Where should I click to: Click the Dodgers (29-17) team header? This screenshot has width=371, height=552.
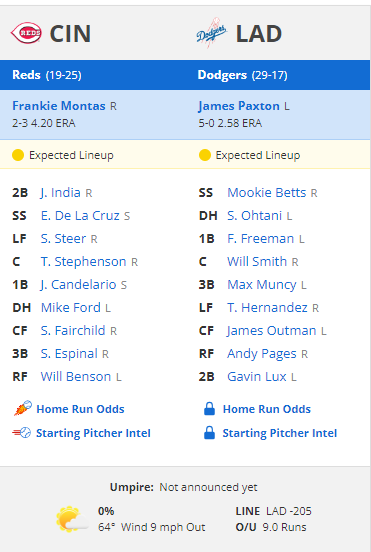(x=243, y=75)
